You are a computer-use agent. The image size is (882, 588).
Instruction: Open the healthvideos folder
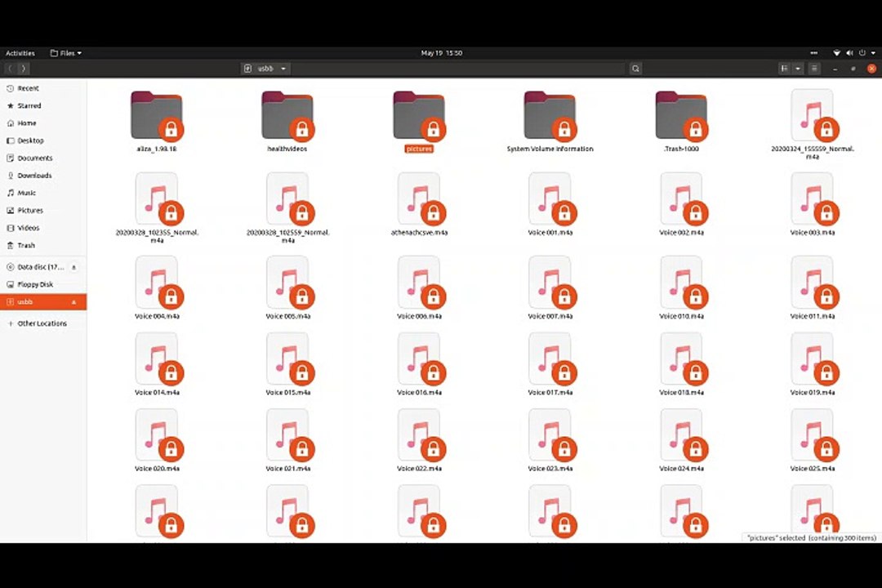[287, 115]
